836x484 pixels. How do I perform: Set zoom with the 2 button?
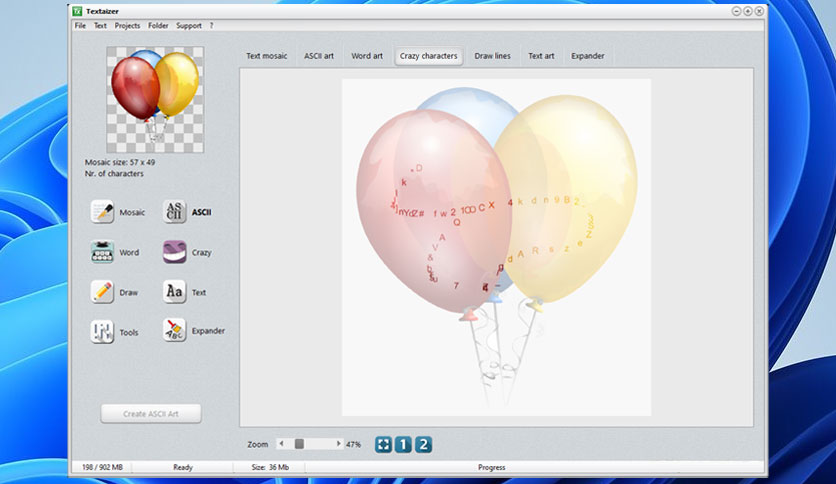point(423,444)
